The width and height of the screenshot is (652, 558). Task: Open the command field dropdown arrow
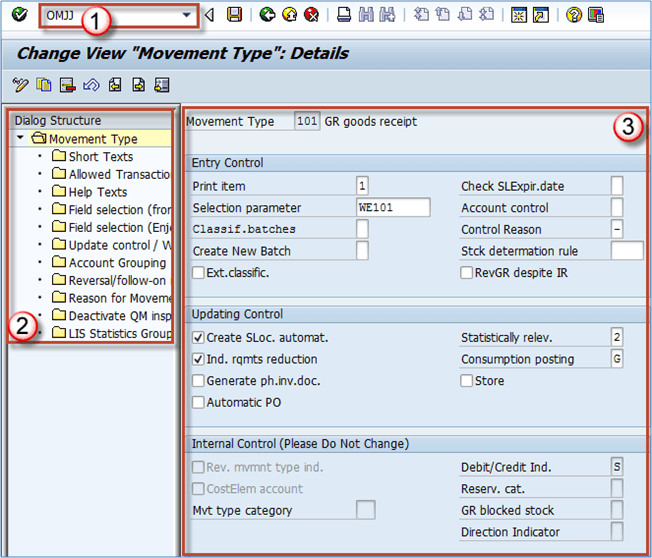pyautogui.click(x=186, y=15)
